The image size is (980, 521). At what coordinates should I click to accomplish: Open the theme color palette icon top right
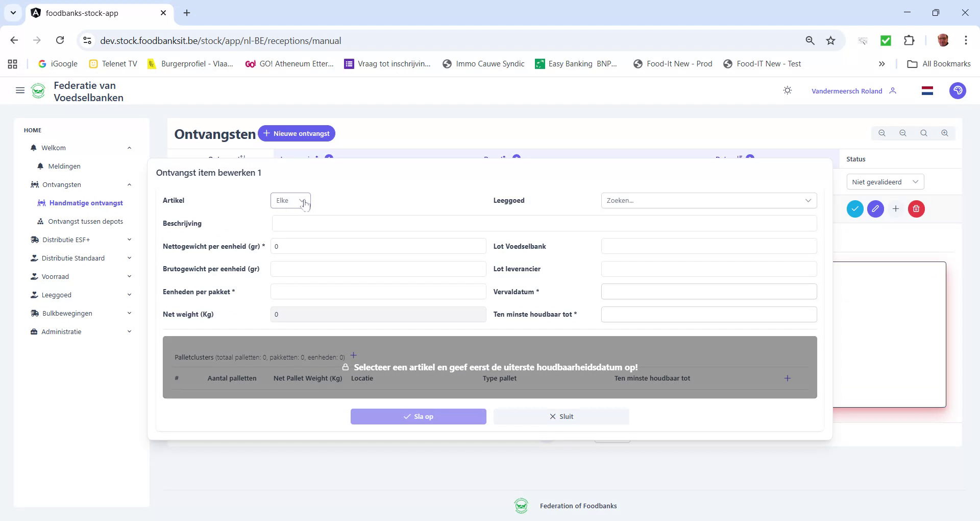tap(958, 90)
